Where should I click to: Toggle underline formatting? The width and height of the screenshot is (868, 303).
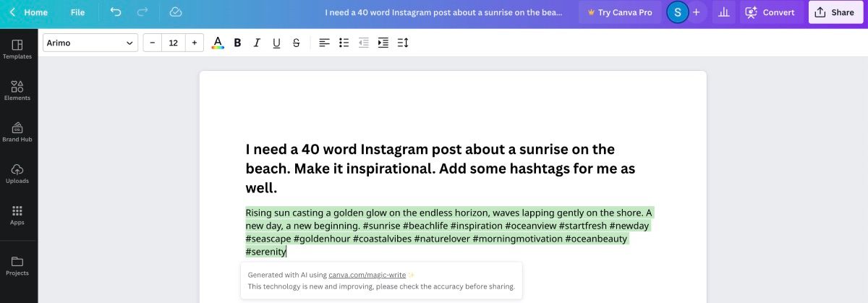coord(276,43)
